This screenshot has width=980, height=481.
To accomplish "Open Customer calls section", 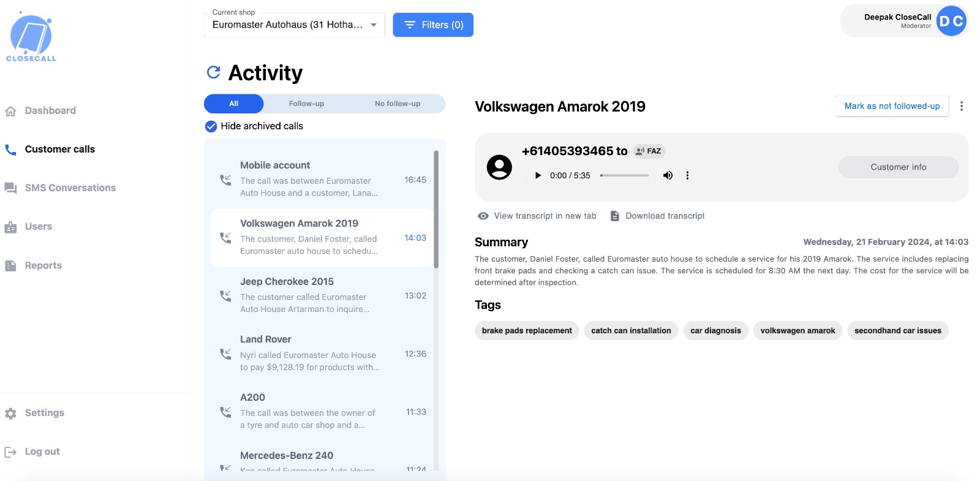I will [x=59, y=149].
